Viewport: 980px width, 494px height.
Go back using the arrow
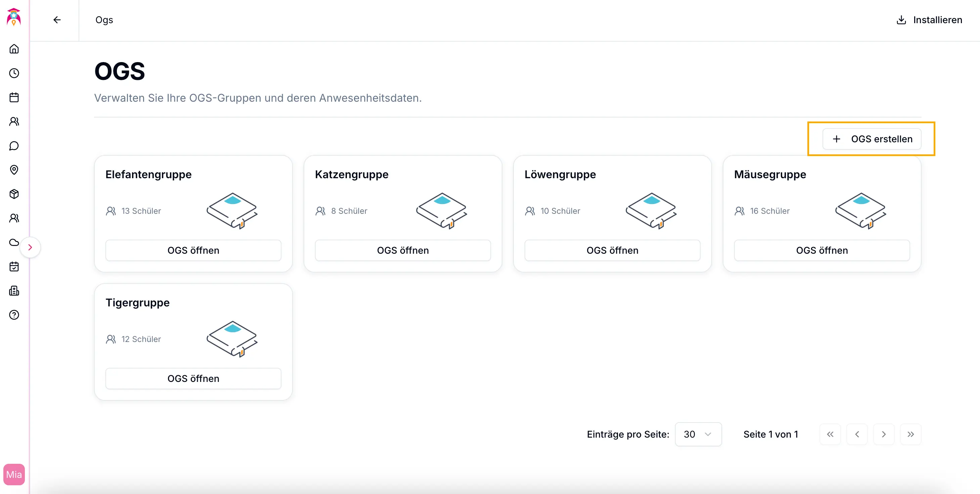pyautogui.click(x=57, y=20)
